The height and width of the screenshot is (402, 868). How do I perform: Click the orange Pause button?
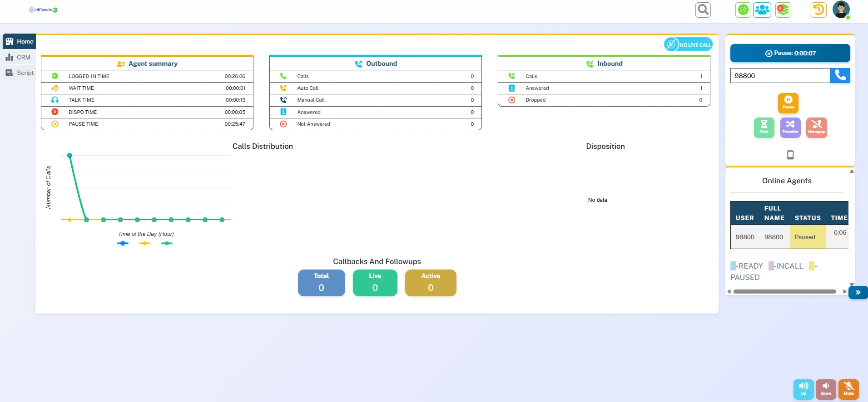coord(788,103)
